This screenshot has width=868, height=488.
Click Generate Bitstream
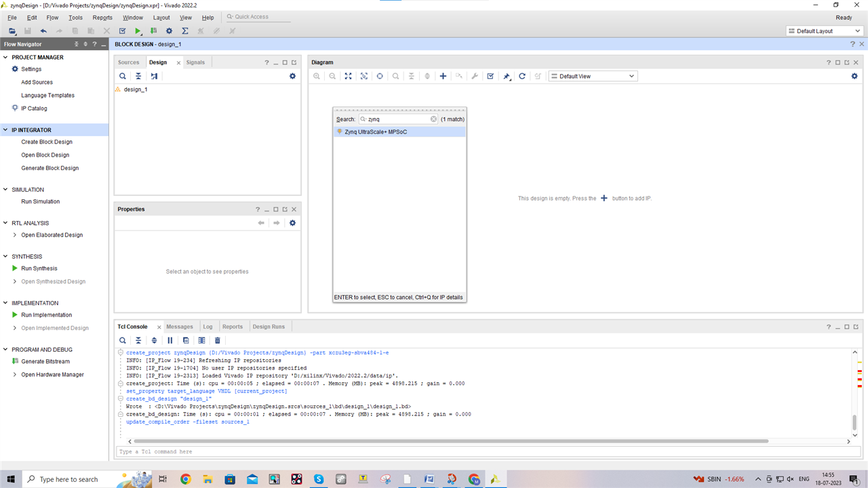point(45,362)
